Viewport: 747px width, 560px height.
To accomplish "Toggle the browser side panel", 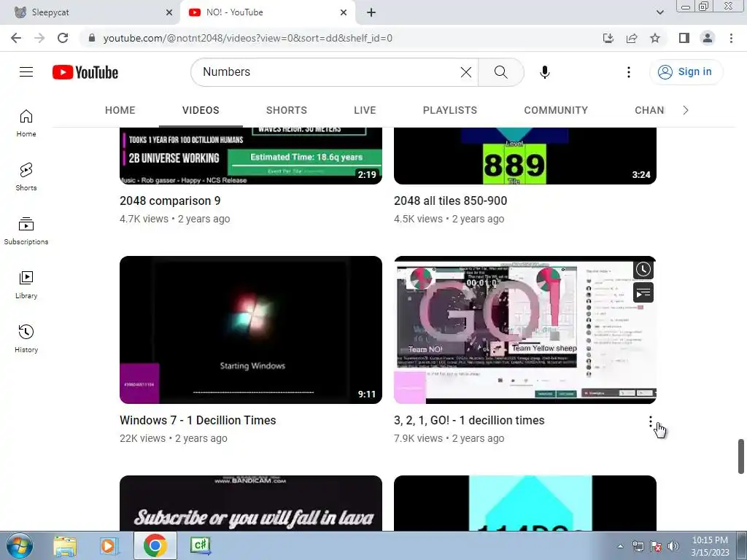I will click(684, 38).
